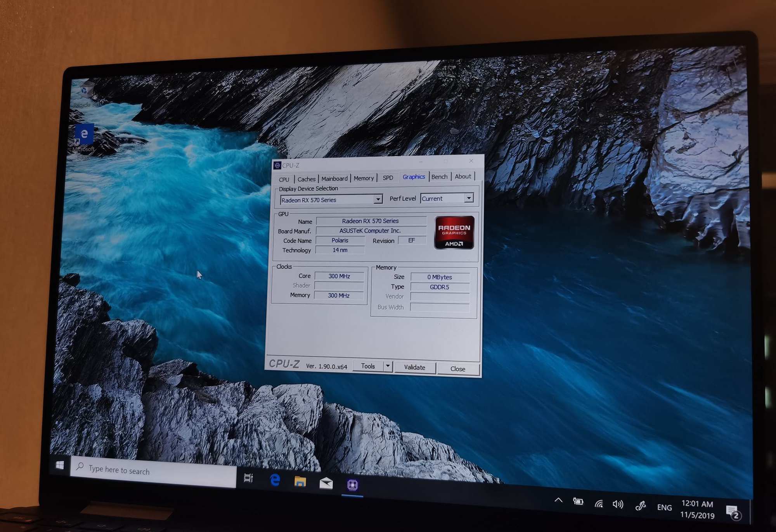Click the Tools button
The height and width of the screenshot is (532, 776).
tap(368, 366)
